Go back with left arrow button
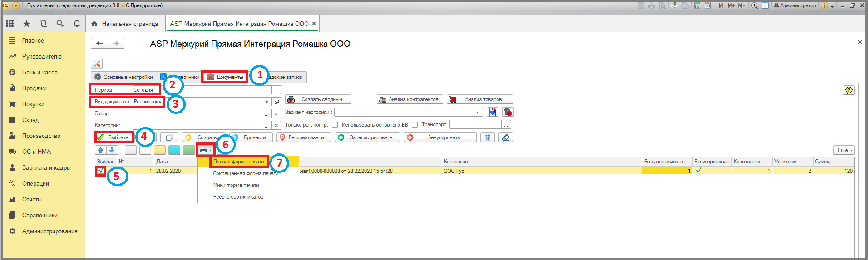Image resolution: width=868 pixels, height=260 pixels. [x=99, y=44]
